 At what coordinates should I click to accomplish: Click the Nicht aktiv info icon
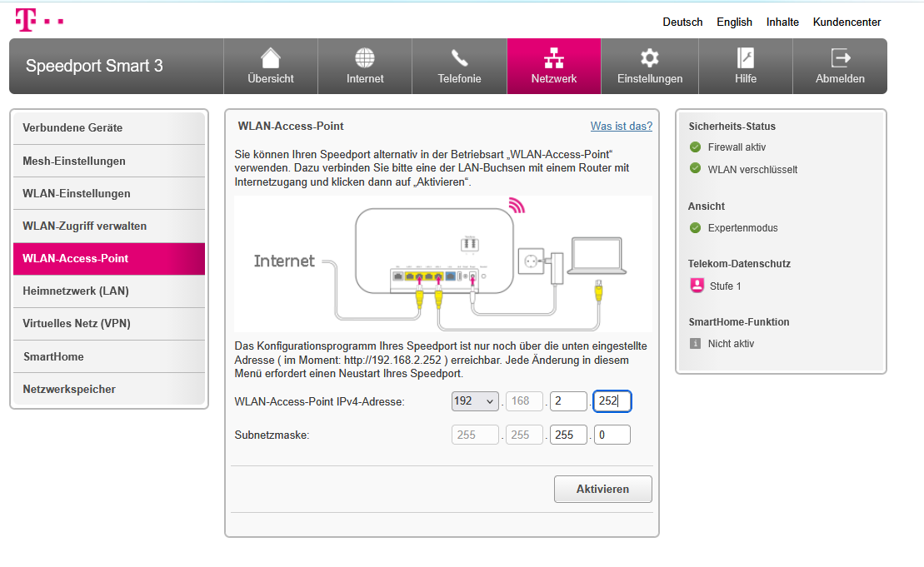tap(696, 343)
